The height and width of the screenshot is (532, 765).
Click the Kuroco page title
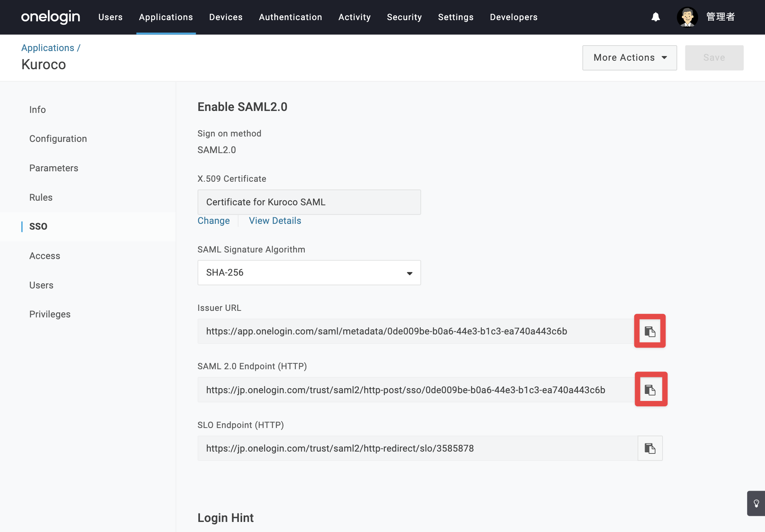click(x=44, y=65)
